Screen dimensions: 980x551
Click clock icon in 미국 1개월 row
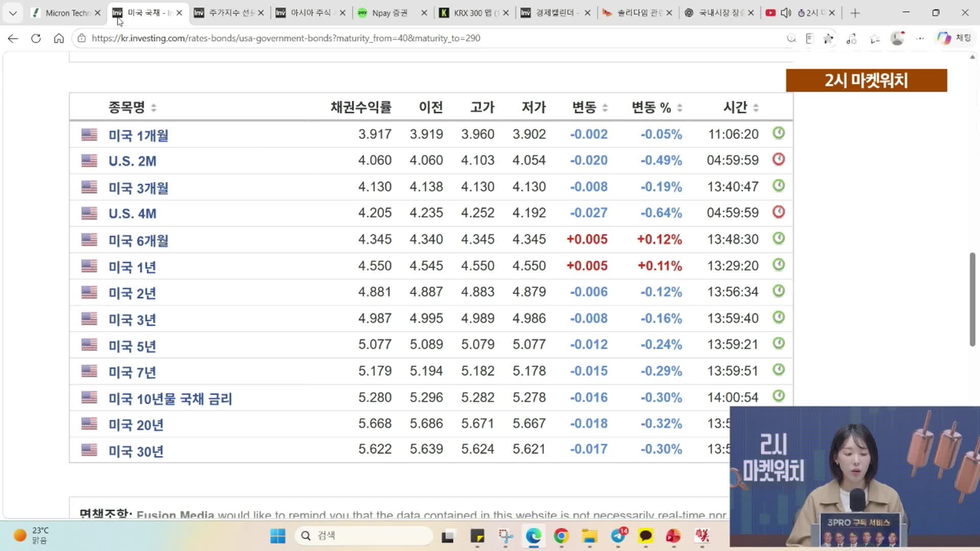point(778,133)
